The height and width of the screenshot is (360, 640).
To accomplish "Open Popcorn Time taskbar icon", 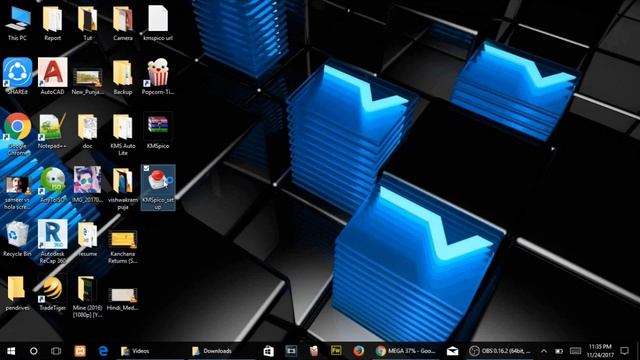I will (314, 351).
